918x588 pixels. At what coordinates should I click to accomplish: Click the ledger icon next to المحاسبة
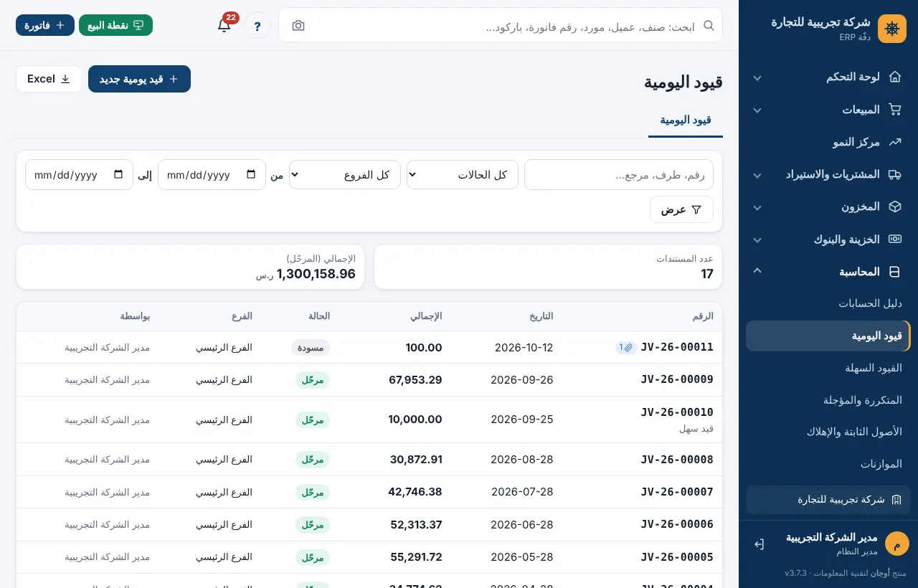894,272
